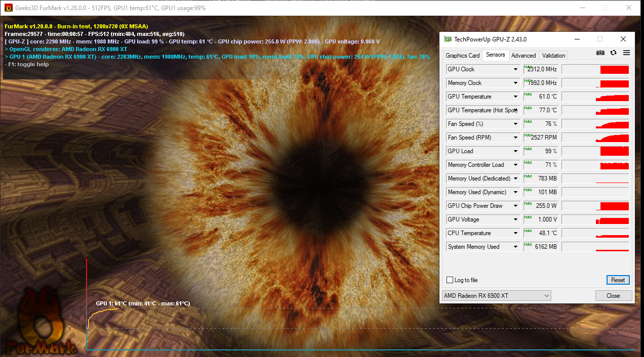Expand the GPU Temperature sensor dropdown

coord(516,97)
